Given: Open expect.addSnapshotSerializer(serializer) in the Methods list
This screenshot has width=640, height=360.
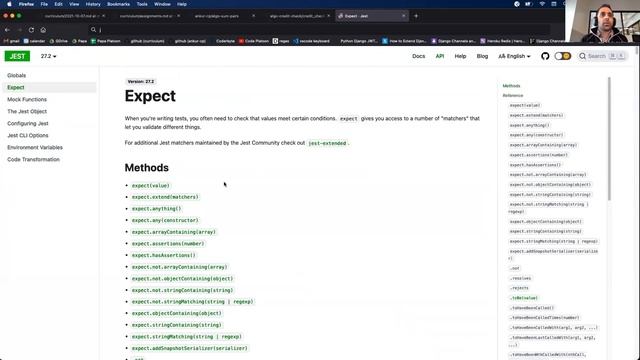Looking at the screenshot, I should tap(190, 348).
